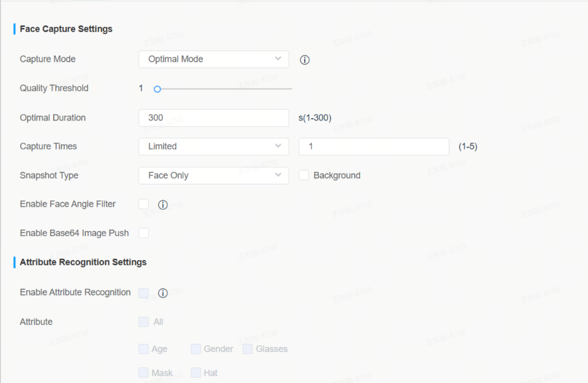The width and height of the screenshot is (588, 383).
Task: Click the Enable Attribute Recognition label
Action: 75,292
